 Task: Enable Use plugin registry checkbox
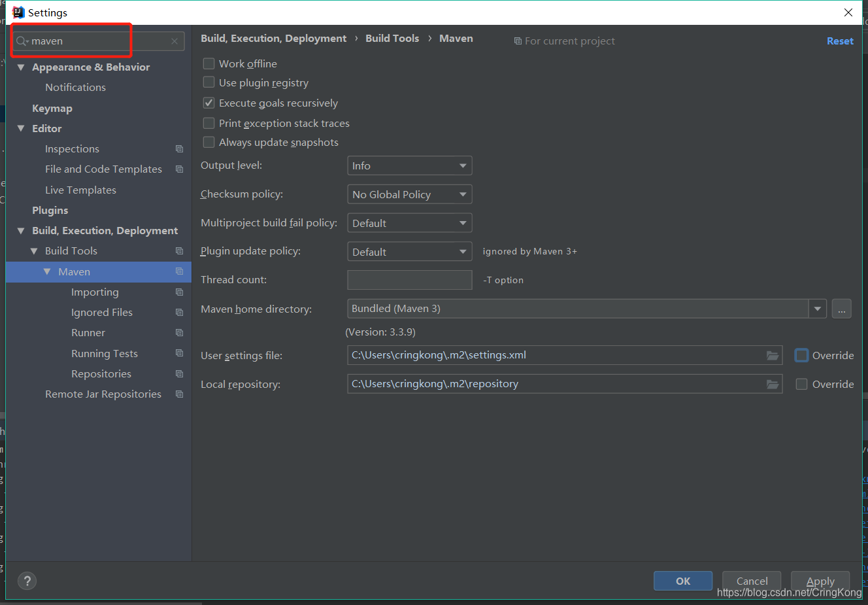(209, 82)
